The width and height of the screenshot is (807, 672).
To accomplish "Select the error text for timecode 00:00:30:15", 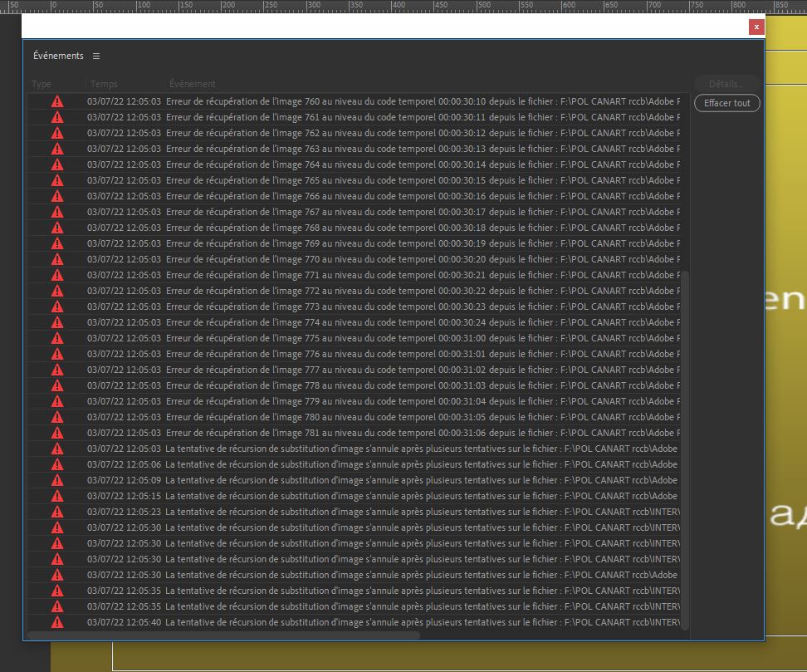I will pos(423,180).
